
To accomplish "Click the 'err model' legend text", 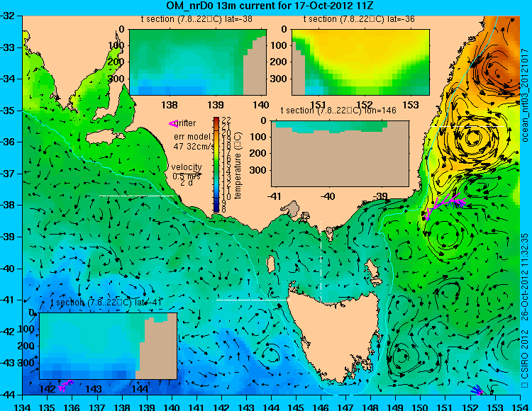I will click(x=192, y=137).
